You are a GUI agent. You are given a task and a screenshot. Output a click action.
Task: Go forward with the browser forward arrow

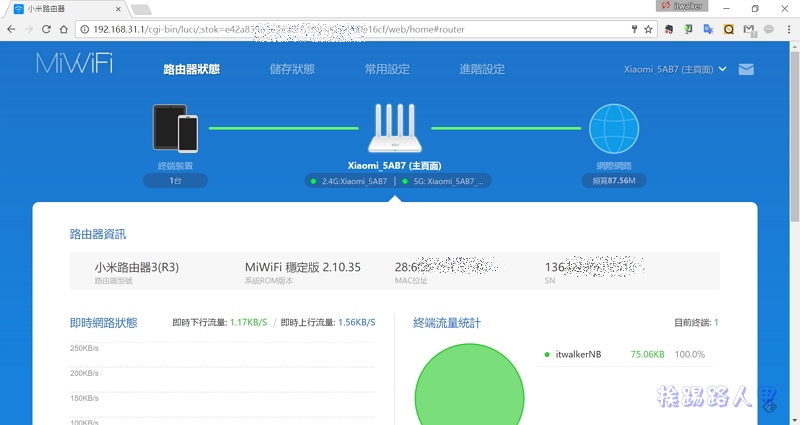pyautogui.click(x=29, y=29)
